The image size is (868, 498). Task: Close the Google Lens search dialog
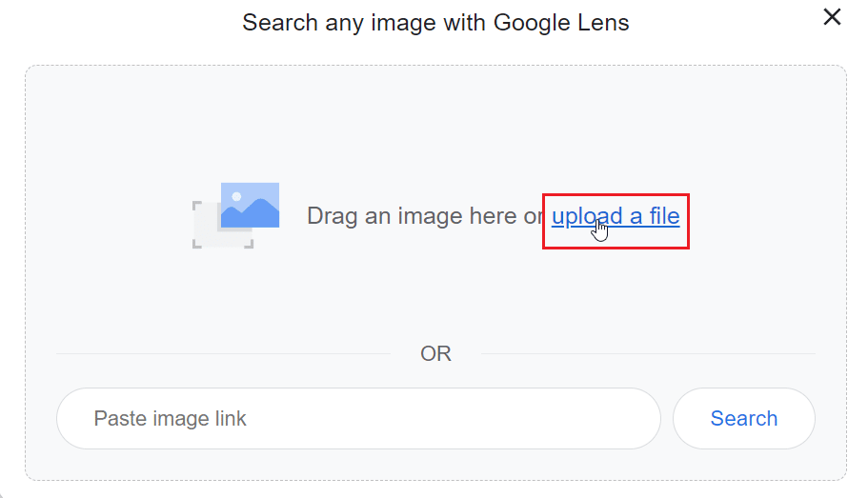832,17
